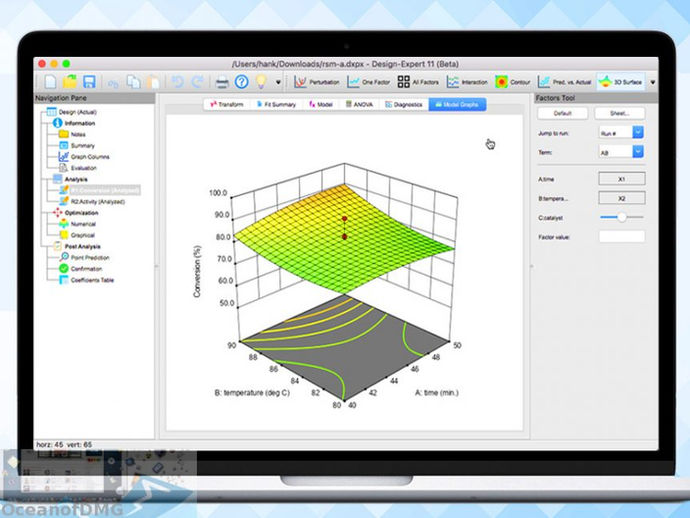Click the link chain icon in toolbar

point(113,83)
